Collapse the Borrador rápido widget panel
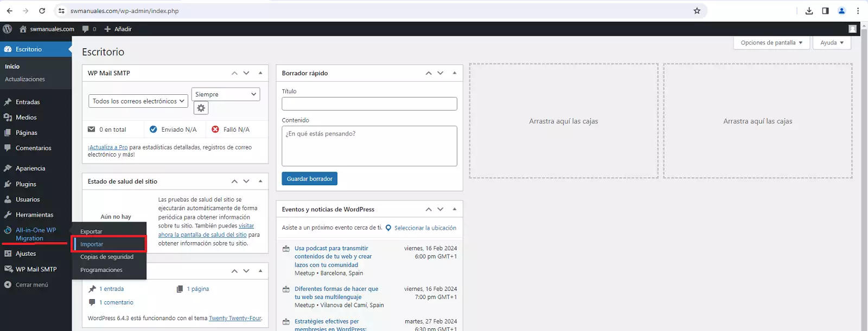This screenshot has width=868, height=331. click(455, 73)
